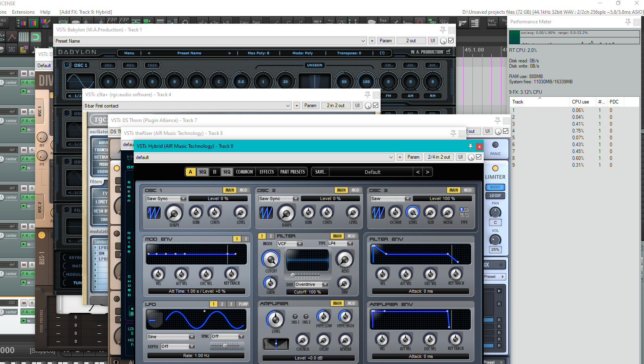Mute the track showing -133
This screenshot has width=644, height=364.
(24, 303)
